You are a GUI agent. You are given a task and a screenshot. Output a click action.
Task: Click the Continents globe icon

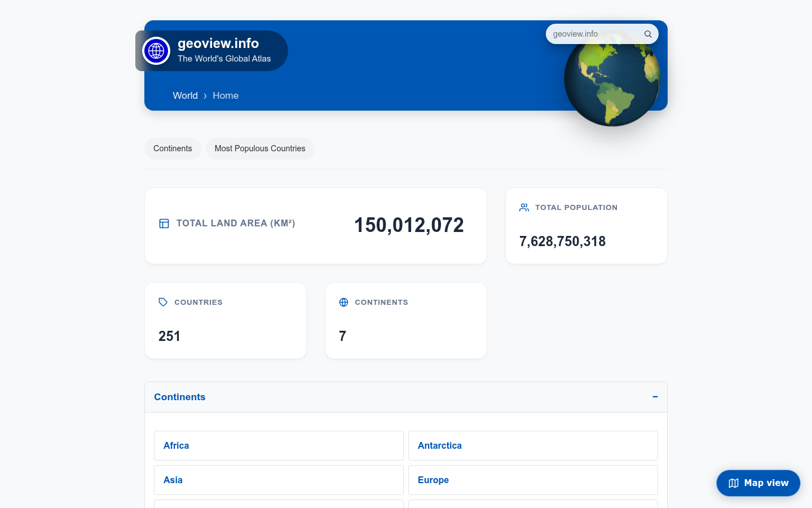[x=343, y=303]
